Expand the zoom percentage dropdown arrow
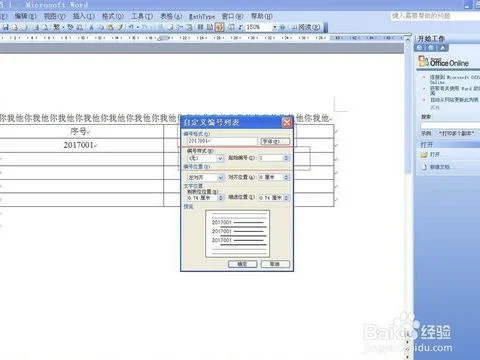Screen dimensions: 480x360 [x=275, y=27]
